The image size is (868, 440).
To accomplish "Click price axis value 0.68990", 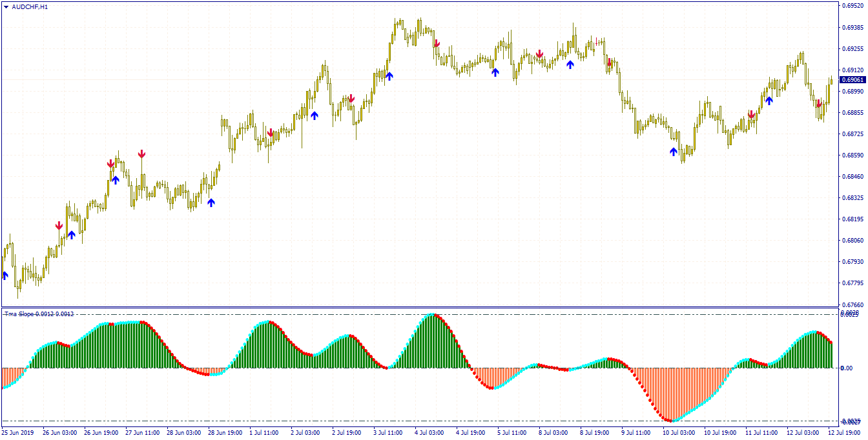I will point(853,91).
